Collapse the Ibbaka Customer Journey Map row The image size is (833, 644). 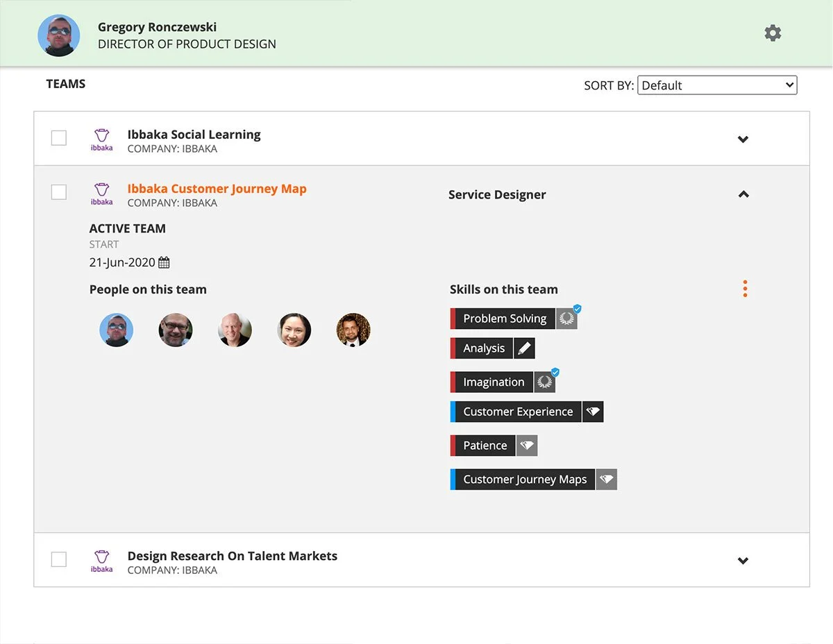743,194
